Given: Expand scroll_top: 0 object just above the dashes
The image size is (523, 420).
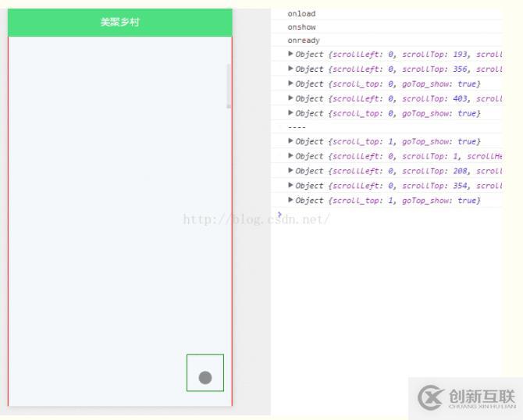Looking at the screenshot, I should coord(291,113).
